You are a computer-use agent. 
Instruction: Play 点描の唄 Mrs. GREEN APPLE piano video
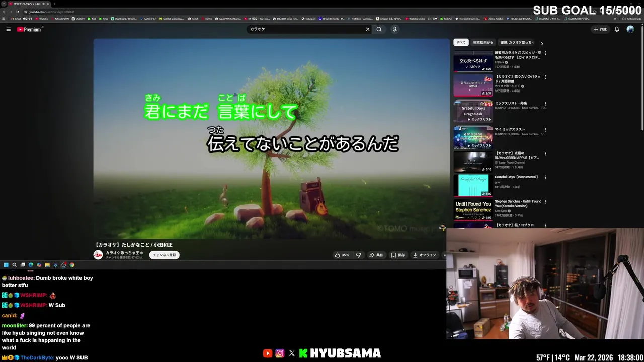point(473,161)
